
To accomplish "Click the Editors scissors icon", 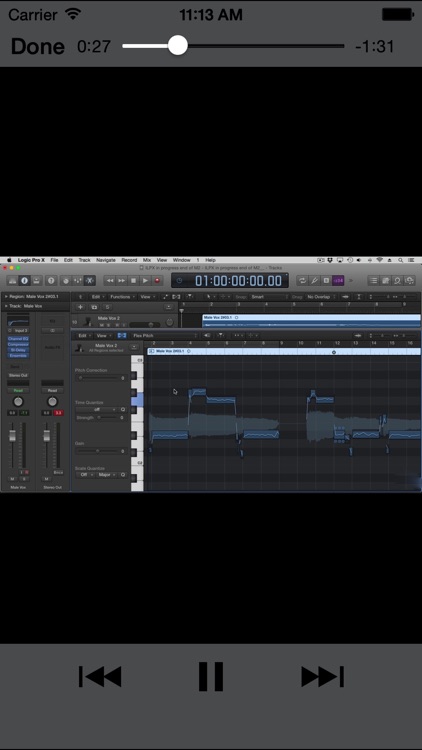I will coord(90,281).
